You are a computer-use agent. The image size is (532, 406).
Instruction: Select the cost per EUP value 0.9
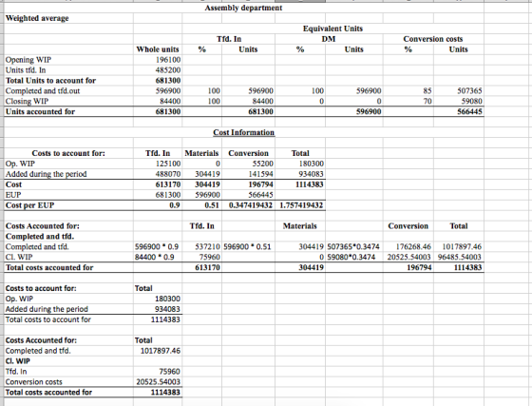coord(175,205)
